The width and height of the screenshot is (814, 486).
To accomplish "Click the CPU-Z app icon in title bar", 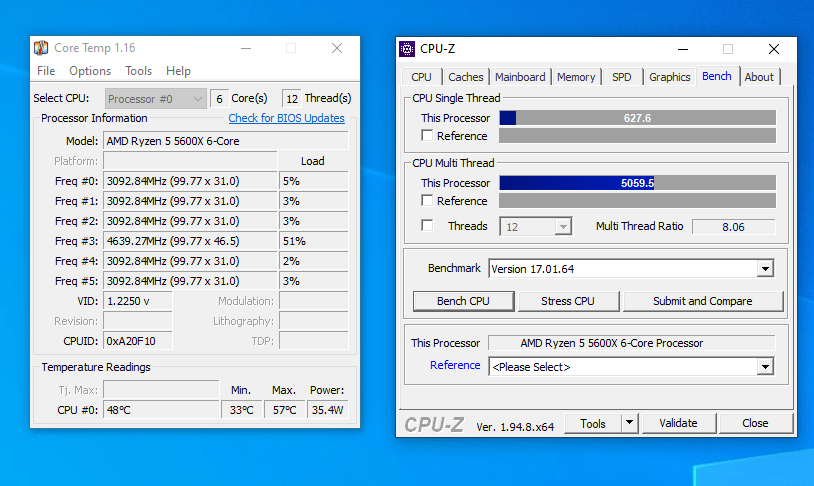I will pos(407,49).
